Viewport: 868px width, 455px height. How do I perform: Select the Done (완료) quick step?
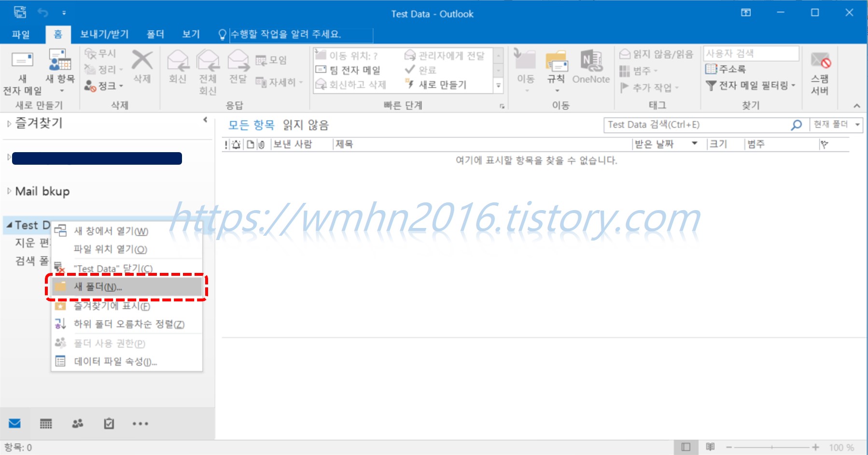pos(420,70)
